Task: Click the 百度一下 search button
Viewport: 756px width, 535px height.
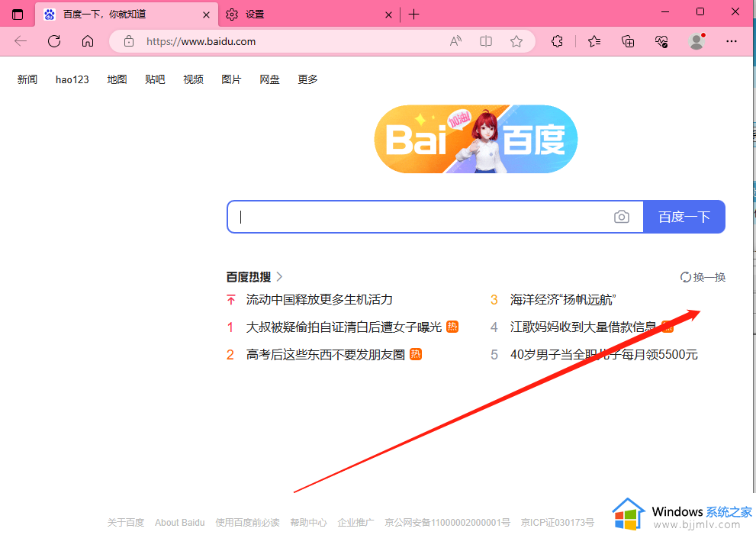Action: [x=684, y=217]
